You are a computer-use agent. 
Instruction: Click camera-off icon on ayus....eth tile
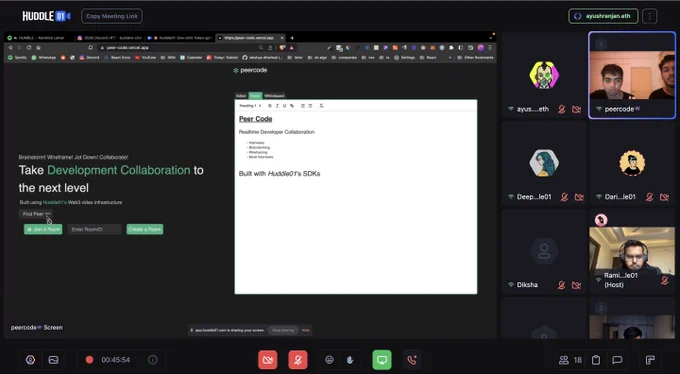coord(576,109)
